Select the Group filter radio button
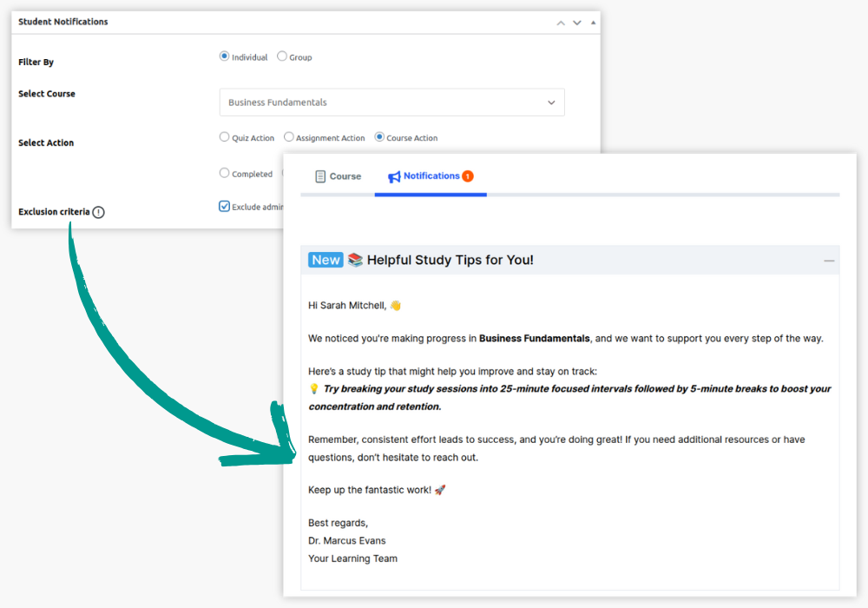 click(282, 56)
